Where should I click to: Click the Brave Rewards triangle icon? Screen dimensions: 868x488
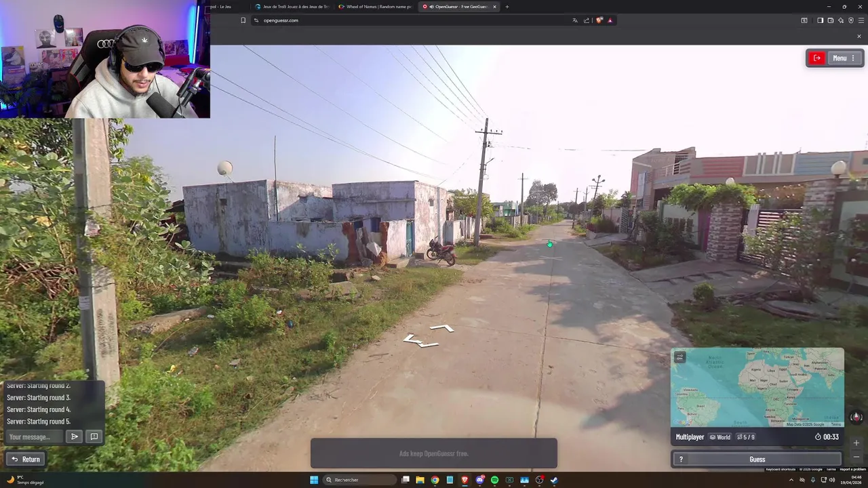610,20
